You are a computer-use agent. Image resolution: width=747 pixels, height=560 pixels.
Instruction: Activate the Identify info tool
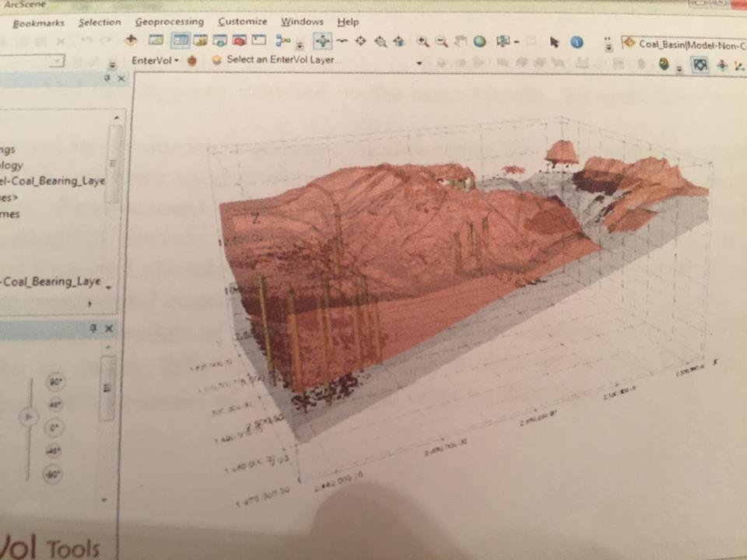click(x=577, y=43)
